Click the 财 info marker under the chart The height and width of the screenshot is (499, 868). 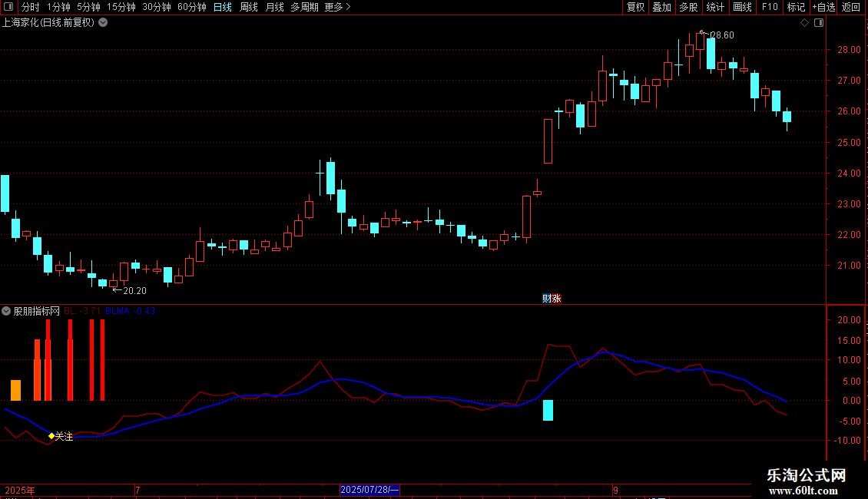point(546,299)
